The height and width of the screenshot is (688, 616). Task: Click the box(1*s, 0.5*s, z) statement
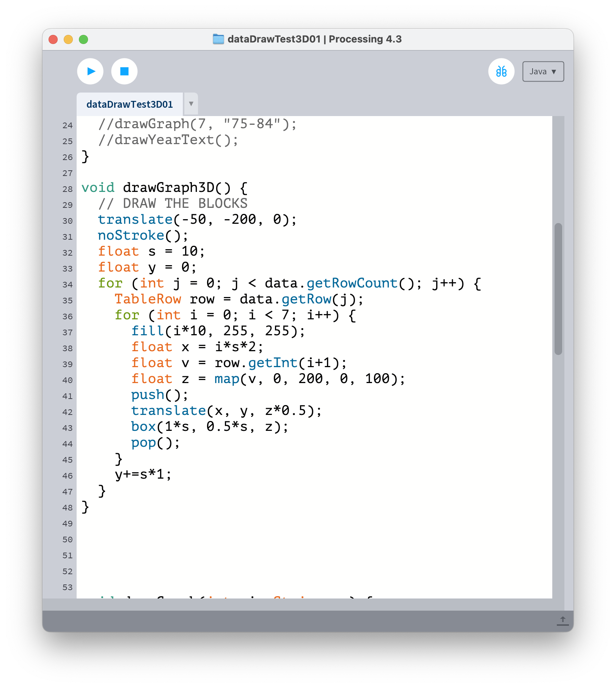click(x=209, y=427)
